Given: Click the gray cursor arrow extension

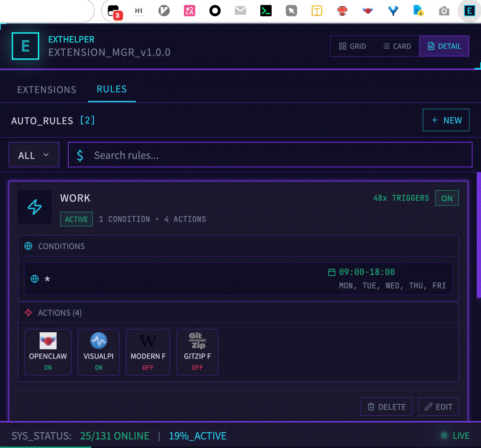Looking at the screenshot, I should click(x=291, y=11).
